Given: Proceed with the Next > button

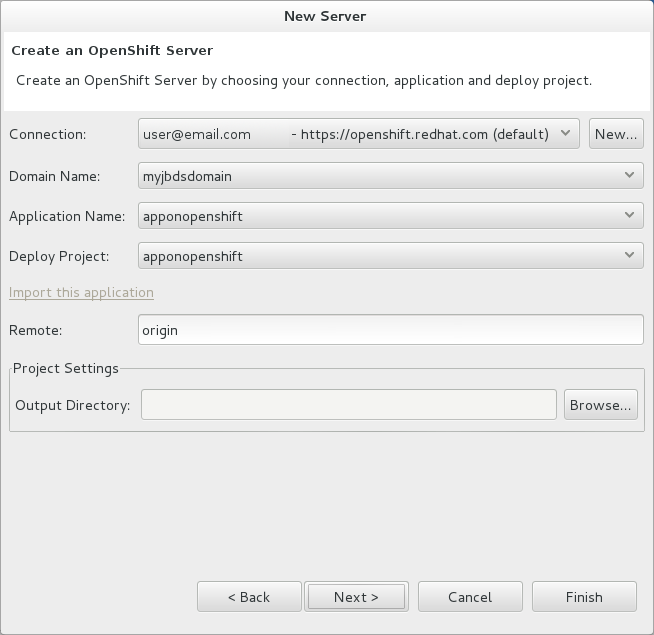Looking at the screenshot, I should point(356,597).
